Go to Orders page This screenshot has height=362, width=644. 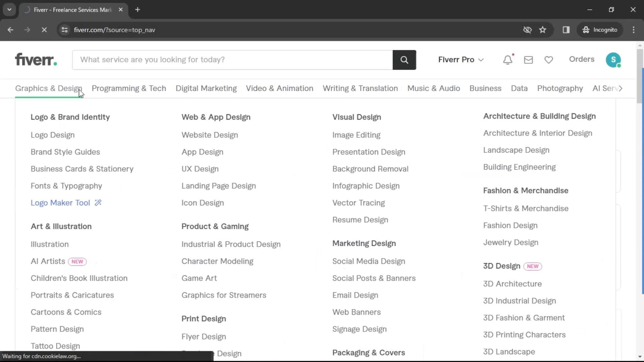581,59
